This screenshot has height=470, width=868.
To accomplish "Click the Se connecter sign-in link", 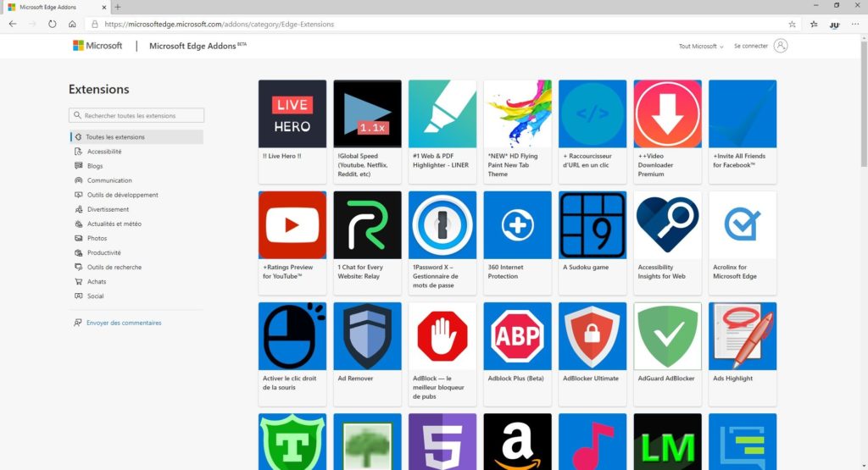I will point(751,46).
